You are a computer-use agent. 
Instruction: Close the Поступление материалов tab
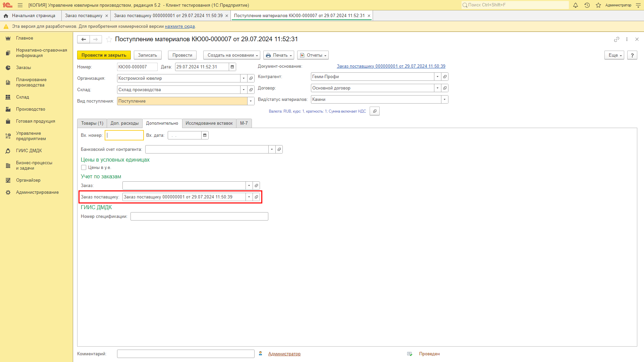[x=369, y=16]
